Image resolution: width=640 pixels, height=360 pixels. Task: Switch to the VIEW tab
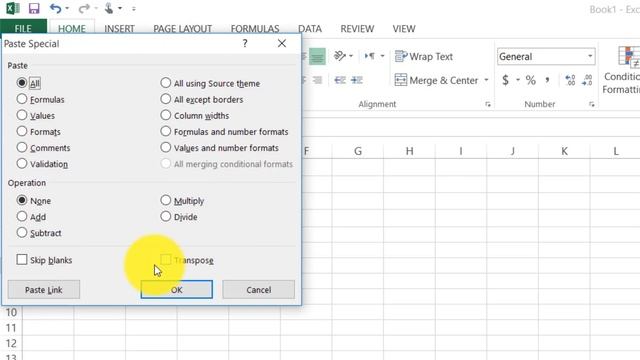pyautogui.click(x=404, y=29)
